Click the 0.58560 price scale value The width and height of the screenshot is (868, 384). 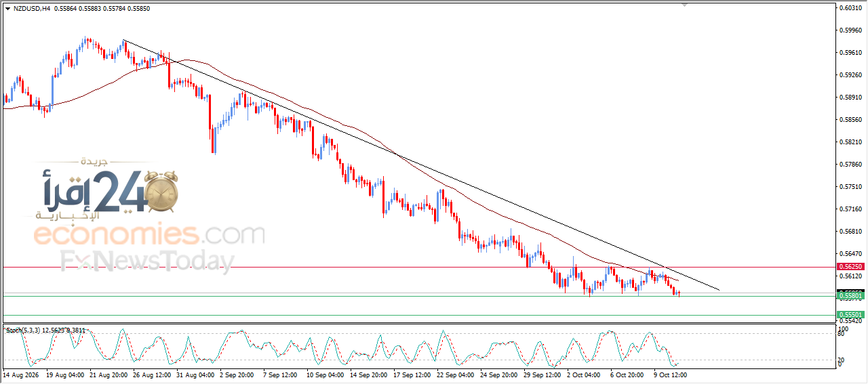tap(850, 119)
